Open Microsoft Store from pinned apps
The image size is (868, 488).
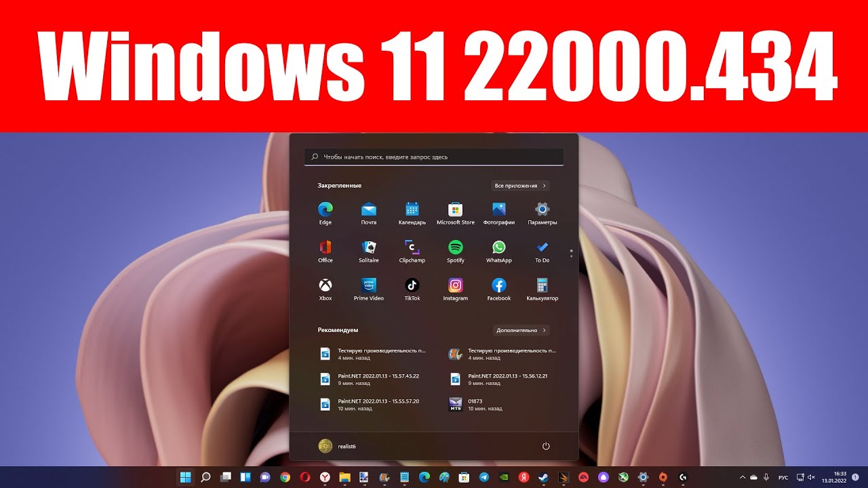click(x=456, y=213)
